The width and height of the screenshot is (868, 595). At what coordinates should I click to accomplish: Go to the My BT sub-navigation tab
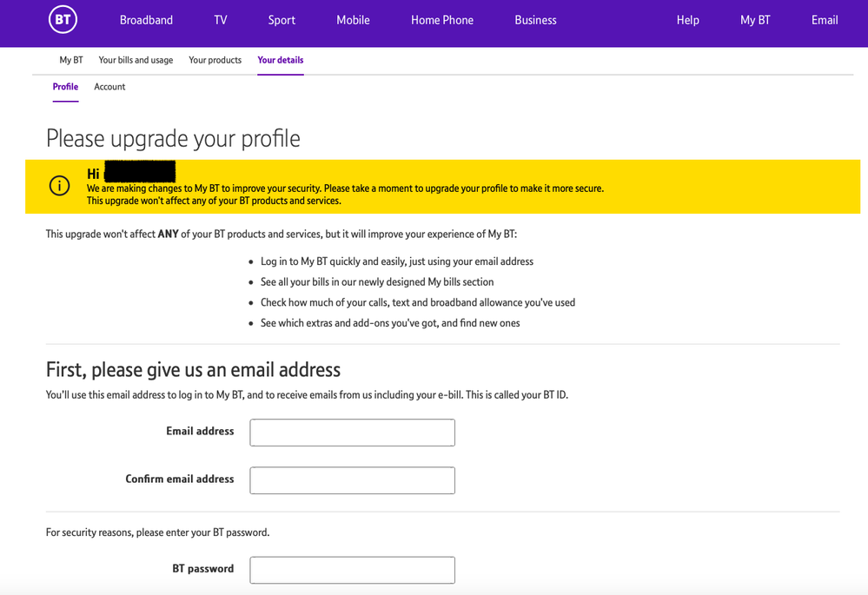click(x=71, y=60)
